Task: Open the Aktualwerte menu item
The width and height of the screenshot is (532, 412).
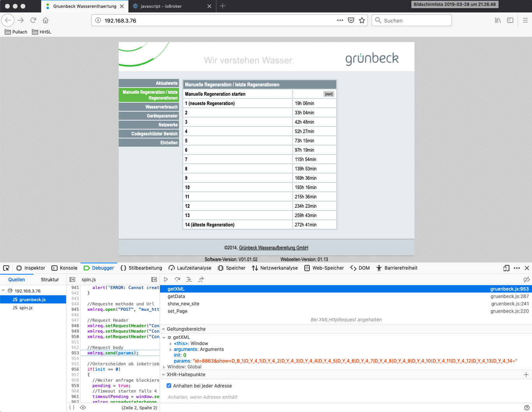Action: 149,83
